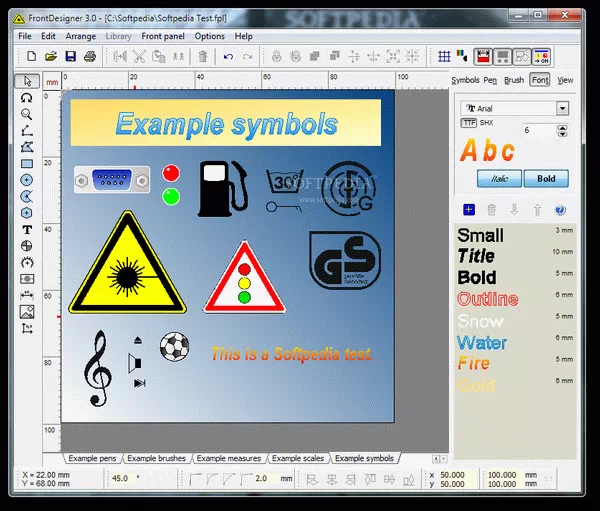Add new font style with plus icon
The height and width of the screenshot is (511, 600).
(468, 210)
